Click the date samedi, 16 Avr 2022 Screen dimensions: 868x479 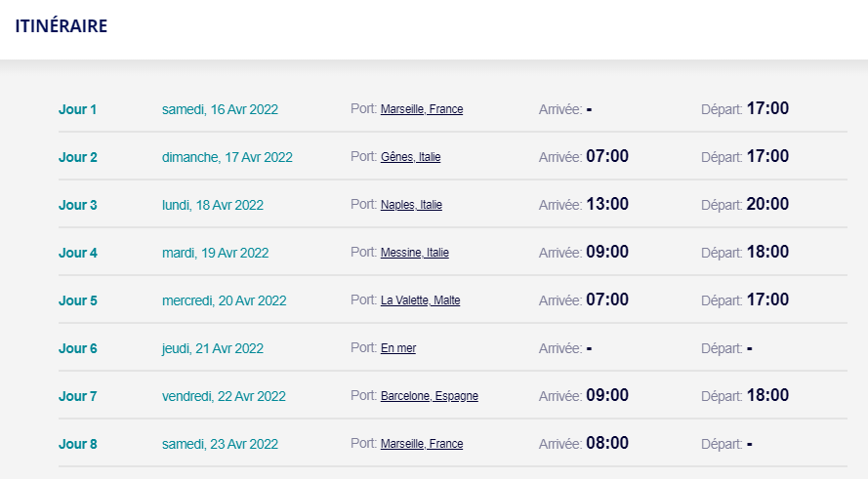click(x=220, y=109)
